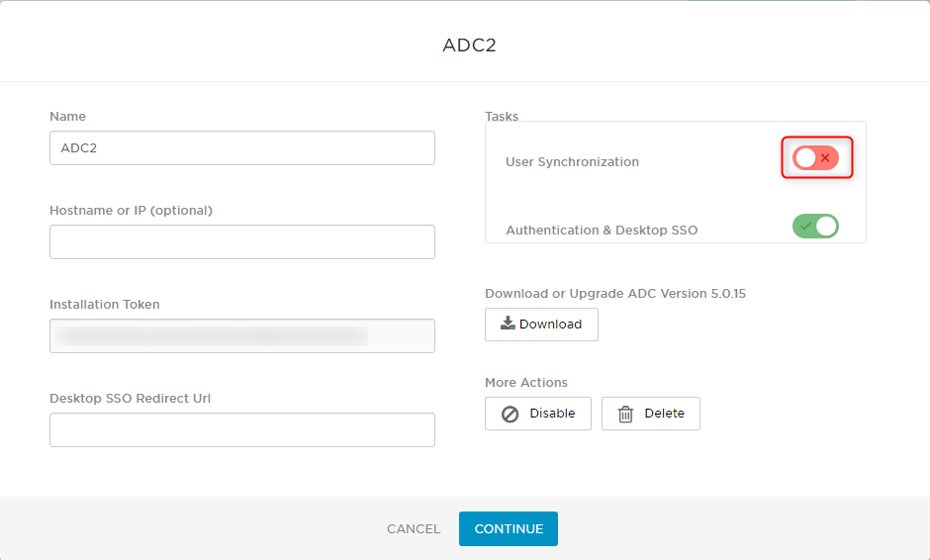Turn off Authentication & Desktop SSO toggle
Image resolution: width=930 pixels, height=560 pixels.
(x=815, y=226)
